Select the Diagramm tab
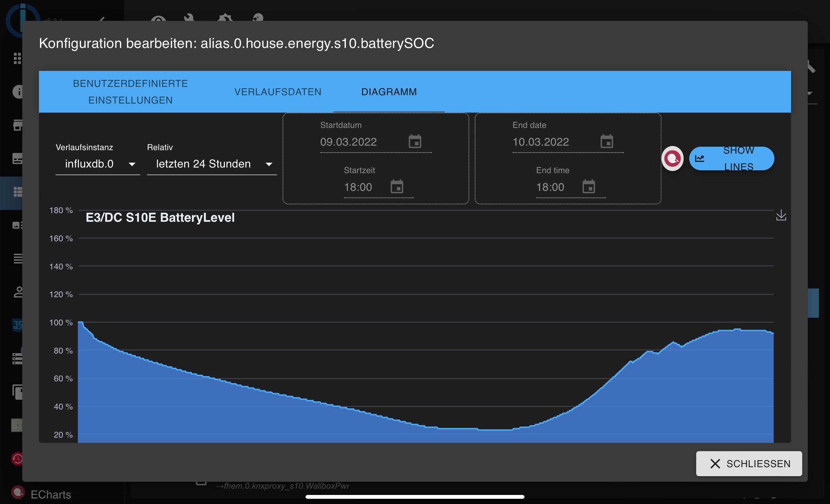This screenshot has height=504, width=830. 389,92
